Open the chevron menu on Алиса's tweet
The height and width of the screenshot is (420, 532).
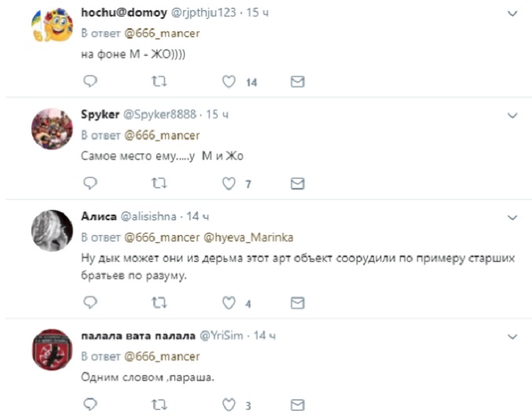click(x=512, y=217)
